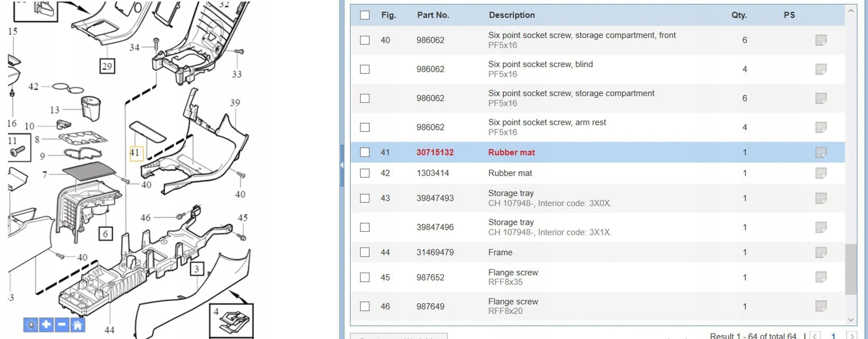Click the scrollbar up arrow in parts list
868x339 pixels.
tap(851, 11)
